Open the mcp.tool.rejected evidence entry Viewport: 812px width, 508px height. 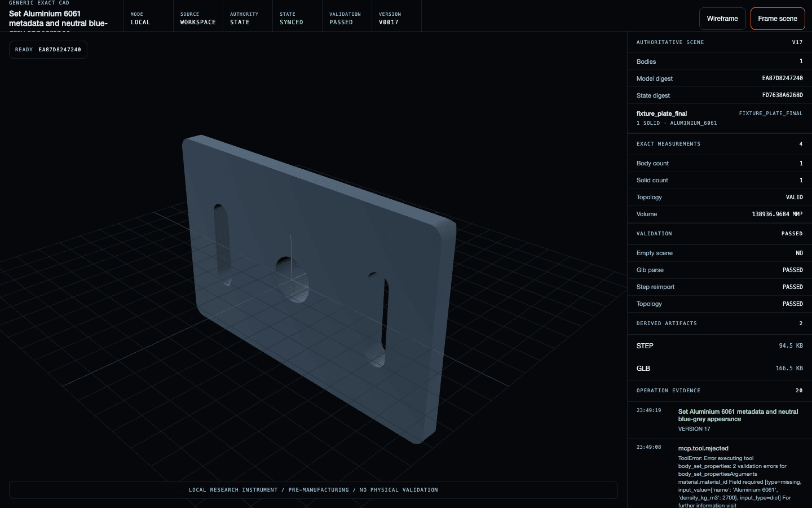(720, 473)
